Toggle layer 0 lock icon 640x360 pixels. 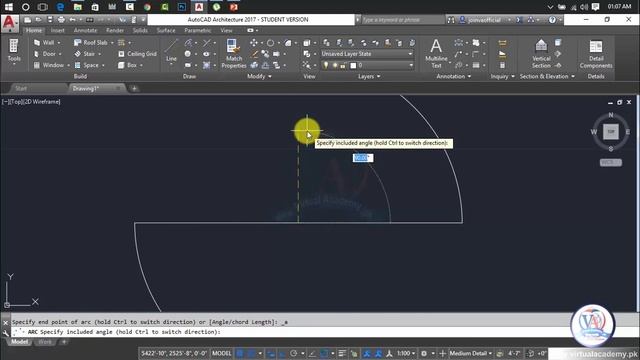pyautogui.click(x=343, y=65)
